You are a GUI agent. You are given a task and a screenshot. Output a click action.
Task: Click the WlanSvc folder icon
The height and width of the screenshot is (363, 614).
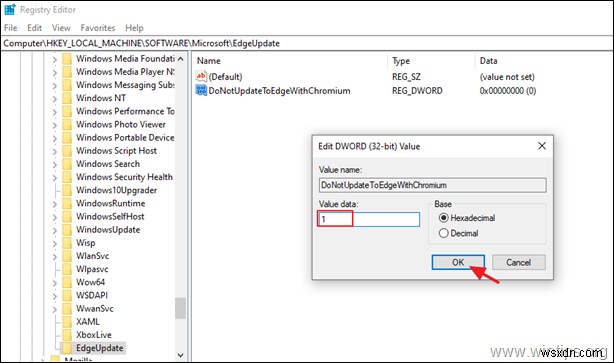point(67,256)
